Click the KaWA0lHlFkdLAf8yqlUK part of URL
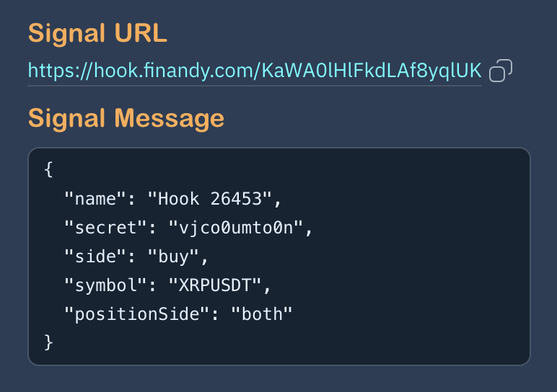Image resolution: width=557 pixels, height=392 pixels. point(372,71)
